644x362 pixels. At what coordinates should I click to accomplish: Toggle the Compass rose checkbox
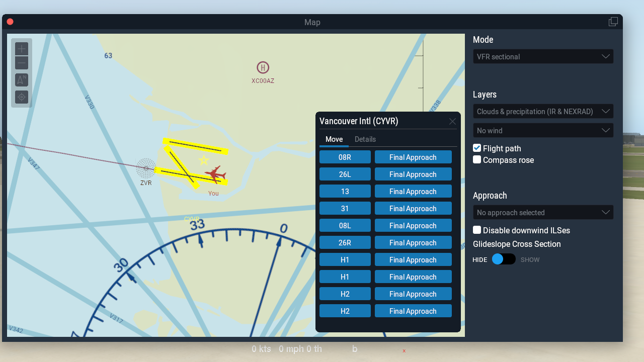477,159
